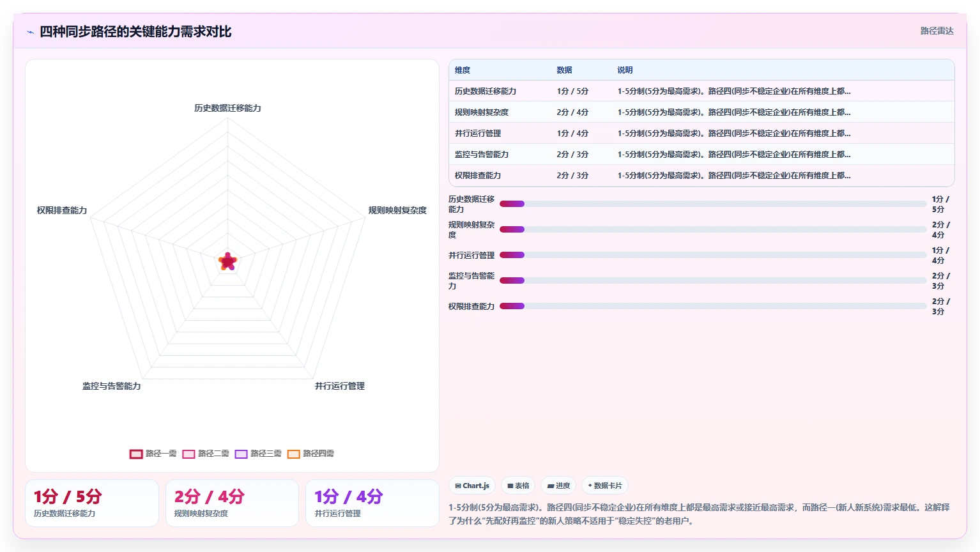Click the 并行运行管理 axis label on radar
This screenshot has width=980, height=552.
pos(340,387)
